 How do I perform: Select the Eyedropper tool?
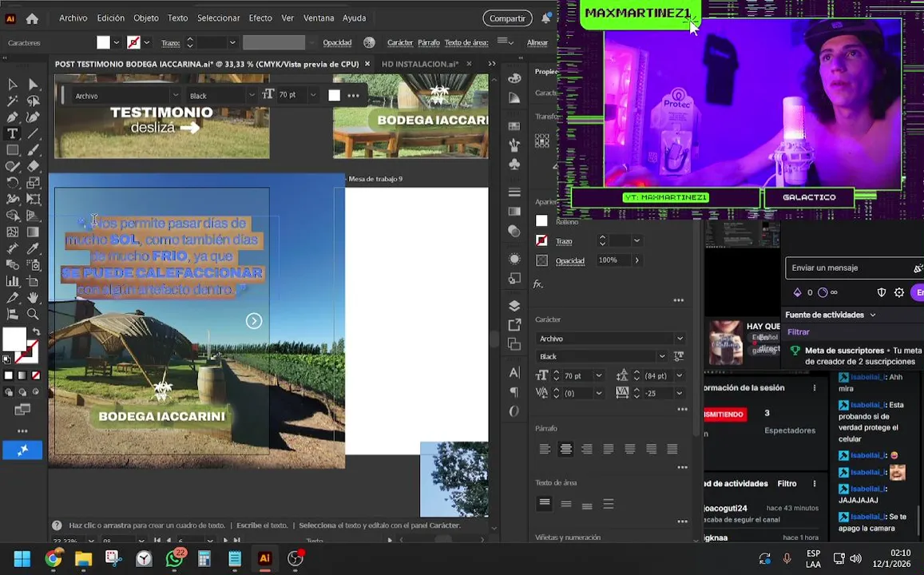[33, 248]
